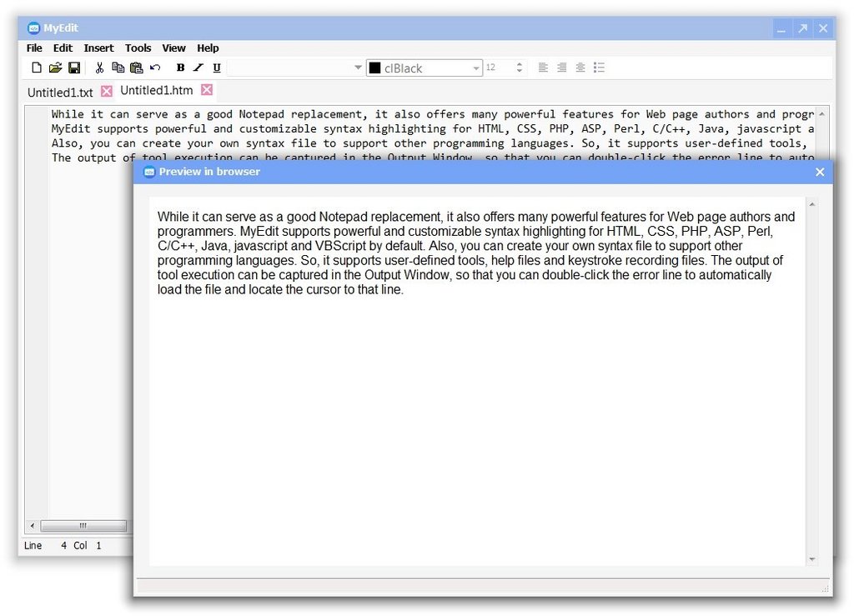Toggle underline formatting

[217, 68]
